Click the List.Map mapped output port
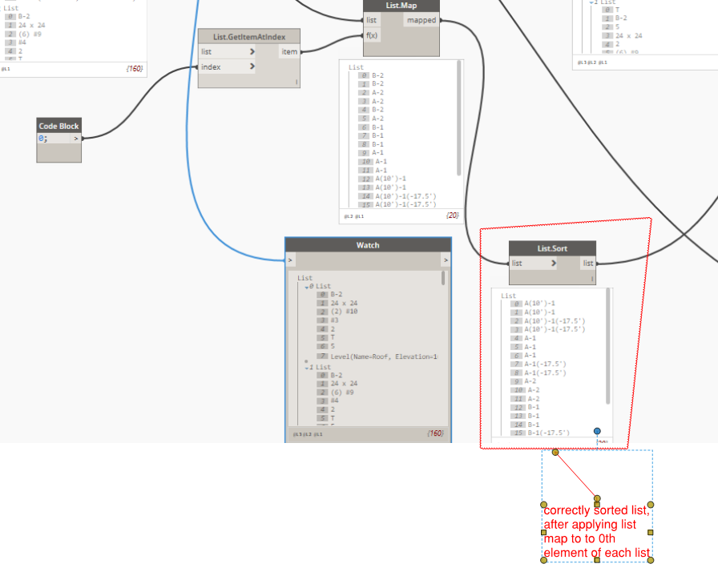 (x=422, y=20)
